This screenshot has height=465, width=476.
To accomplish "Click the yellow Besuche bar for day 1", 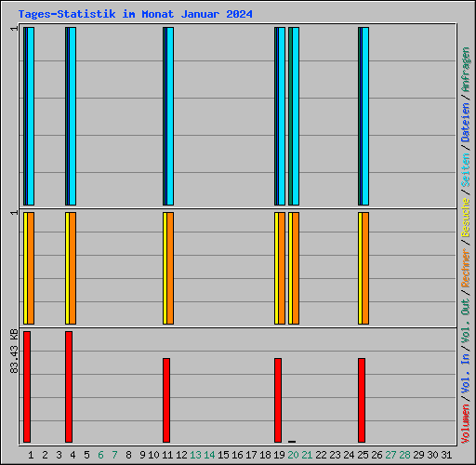I will pos(25,269).
